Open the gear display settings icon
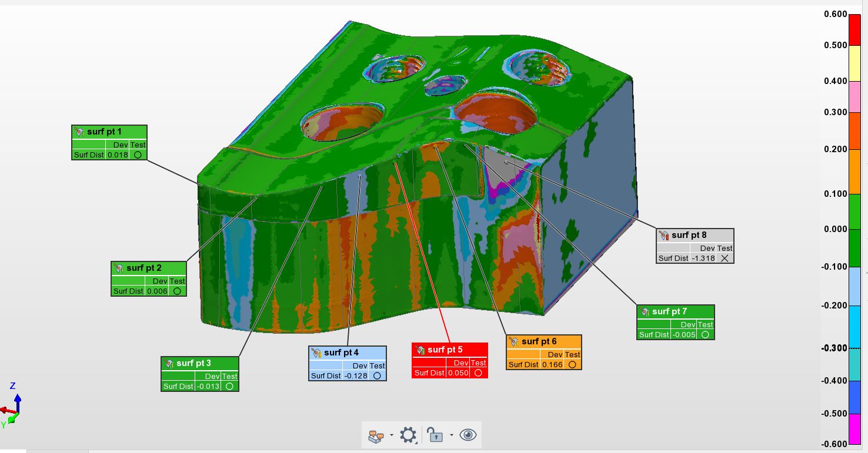The image size is (868, 453). click(x=408, y=435)
